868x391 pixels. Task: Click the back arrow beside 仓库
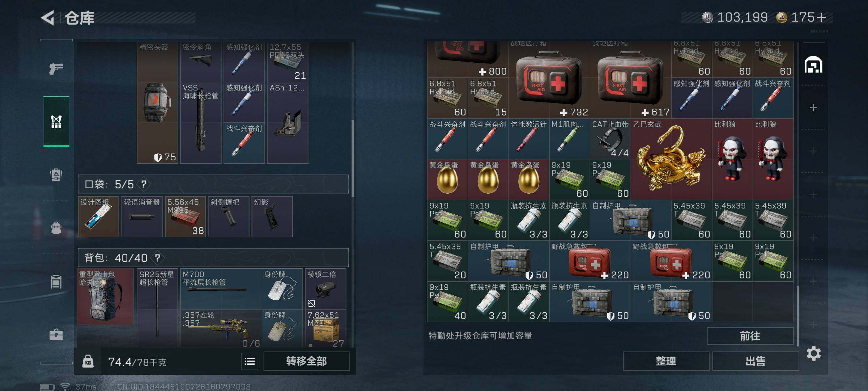[x=48, y=17]
